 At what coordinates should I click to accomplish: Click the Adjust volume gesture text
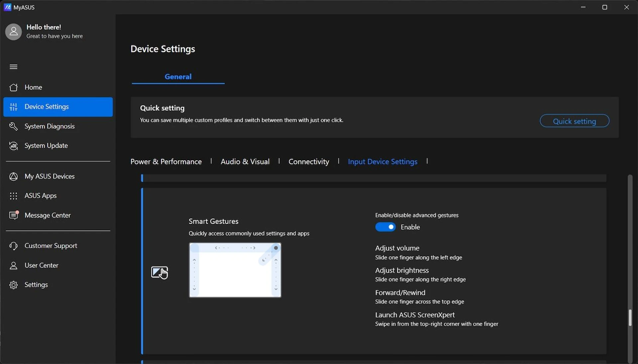tap(397, 248)
